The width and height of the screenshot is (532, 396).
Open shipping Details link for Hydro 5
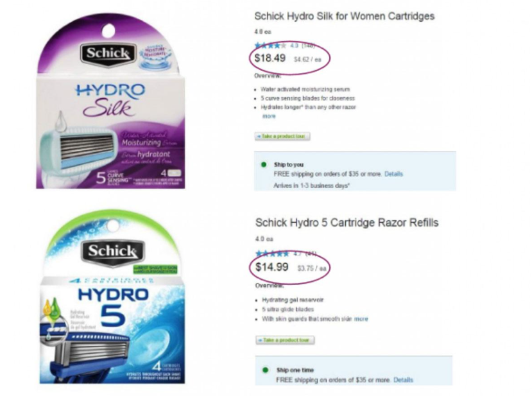(x=403, y=380)
